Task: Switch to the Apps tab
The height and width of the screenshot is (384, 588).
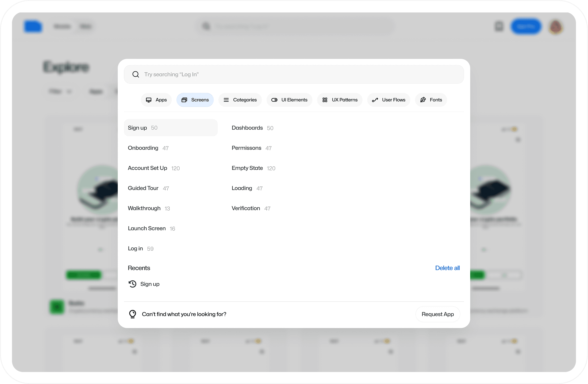Action: [x=156, y=100]
